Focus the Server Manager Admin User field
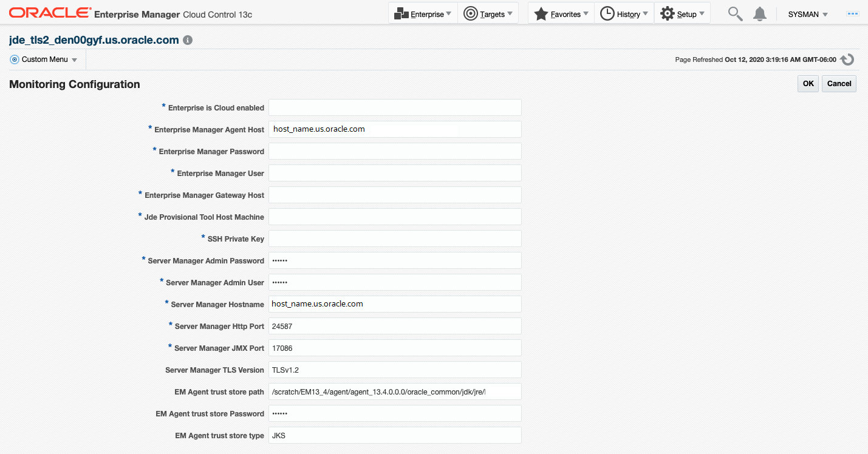868x454 pixels. (395, 282)
